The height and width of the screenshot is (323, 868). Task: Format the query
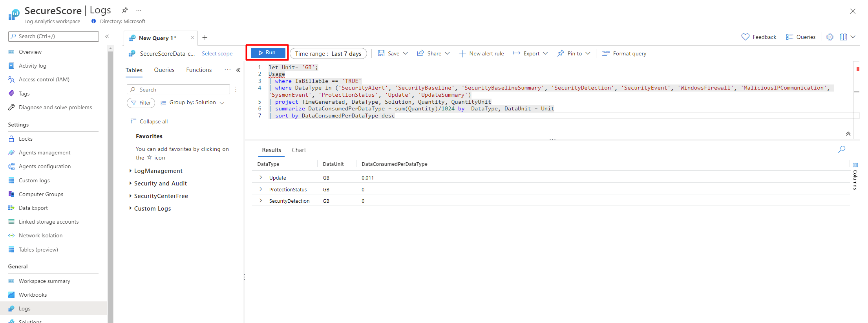coord(624,53)
